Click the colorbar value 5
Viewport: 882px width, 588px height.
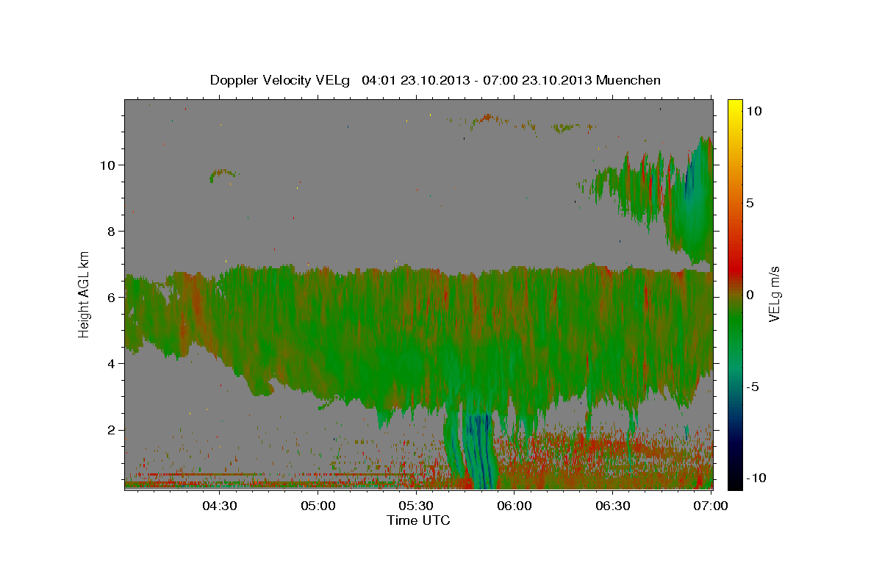point(752,203)
